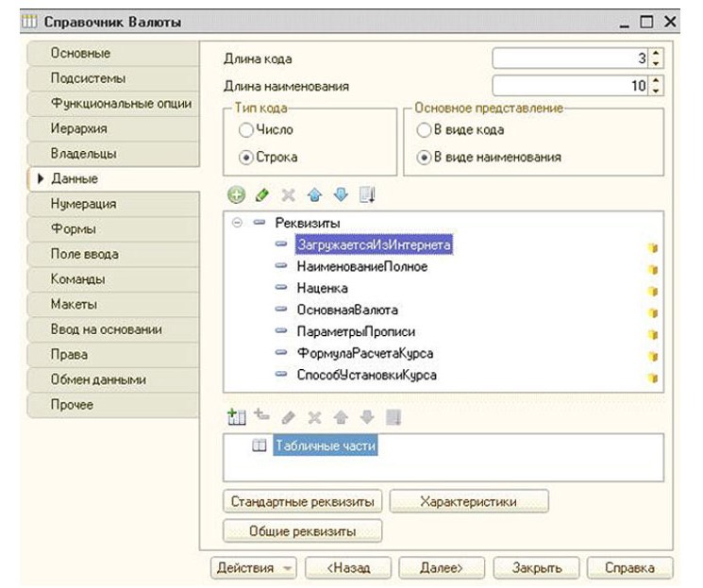Click the Далее> button
This screenshot has height=588, width=703.
pyautogui.click(x=441, y=568)
